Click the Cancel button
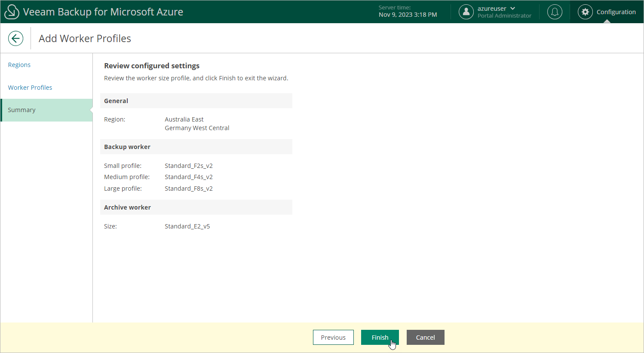 (x=426, y=338)
